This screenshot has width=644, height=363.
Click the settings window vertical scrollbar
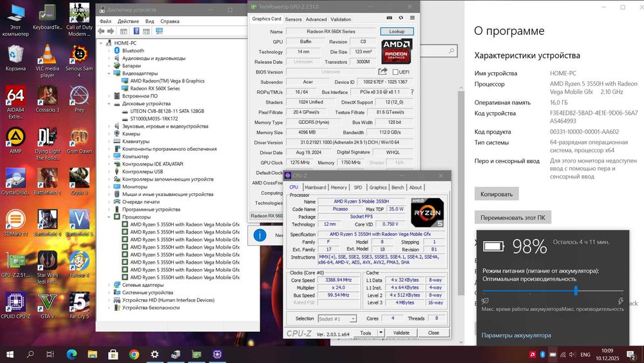(461, 193)
